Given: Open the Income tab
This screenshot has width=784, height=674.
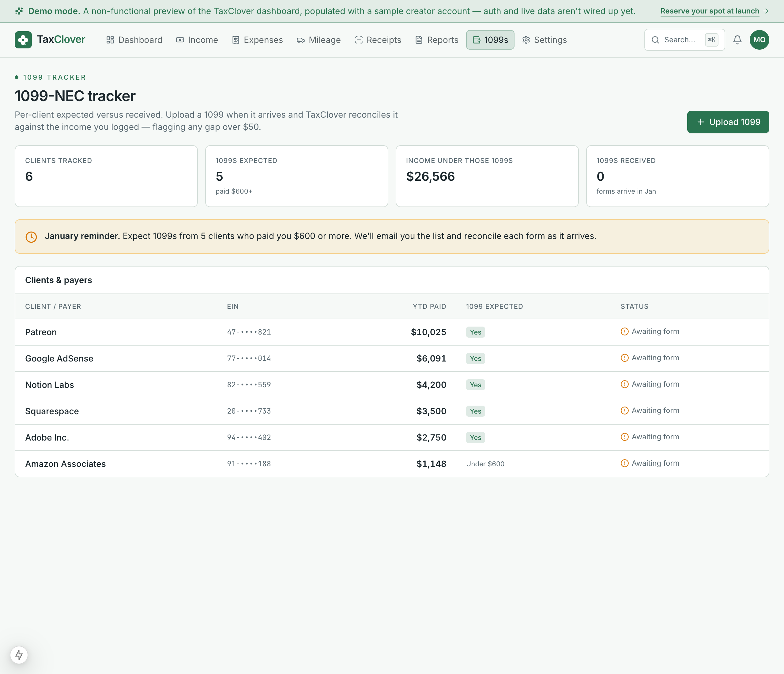Looking at the screenshot, I should (197, 40).
